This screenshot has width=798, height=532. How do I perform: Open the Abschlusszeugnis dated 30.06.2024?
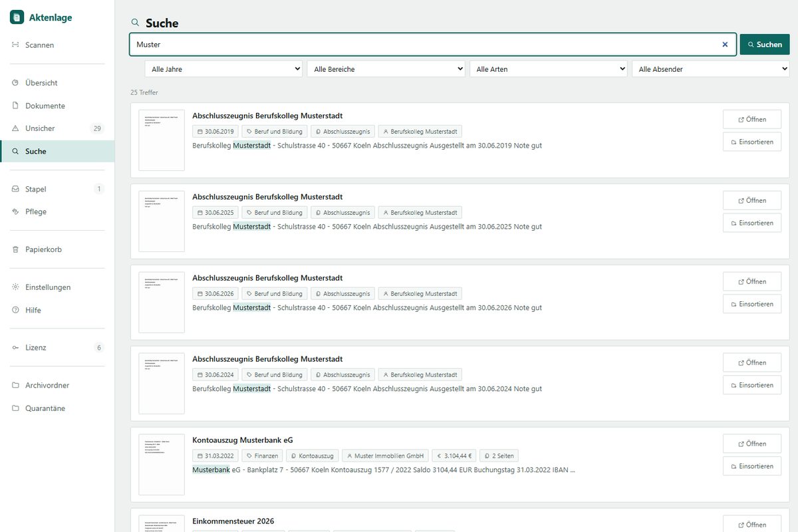click(752, 363)
